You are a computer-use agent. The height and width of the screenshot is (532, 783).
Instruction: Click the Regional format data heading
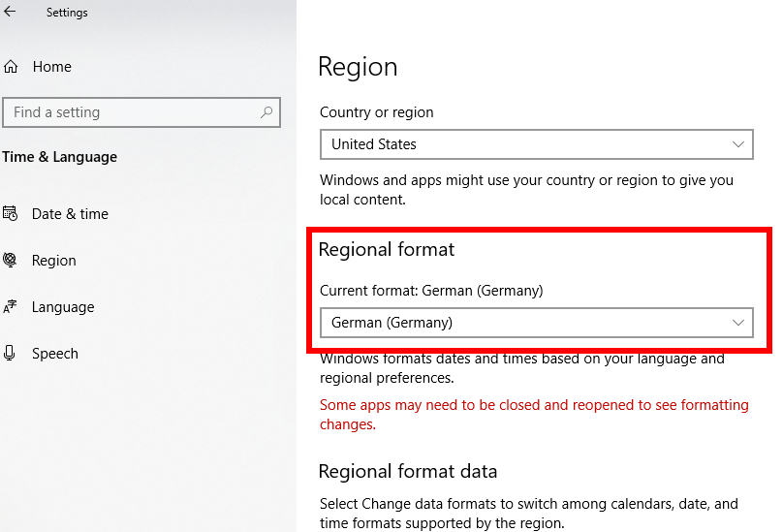click(407, 471)
